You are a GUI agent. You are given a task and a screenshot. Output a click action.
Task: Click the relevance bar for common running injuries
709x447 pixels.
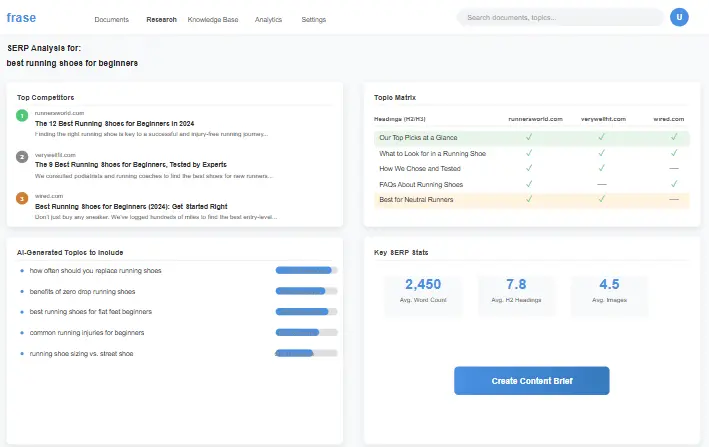(x=307, y=332)
